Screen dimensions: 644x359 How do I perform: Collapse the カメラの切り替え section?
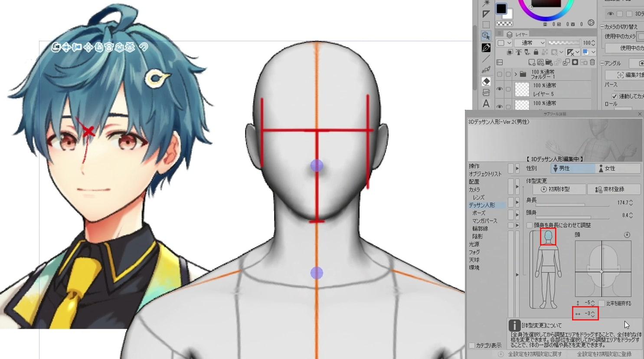[x=602, y=27]
